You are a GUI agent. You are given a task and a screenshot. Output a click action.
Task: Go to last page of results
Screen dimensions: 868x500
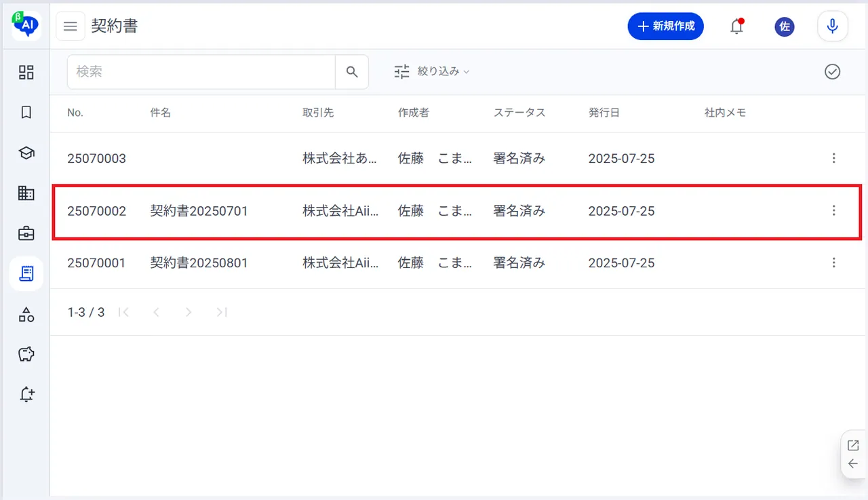pyautogui.click(x=221, y=312)
